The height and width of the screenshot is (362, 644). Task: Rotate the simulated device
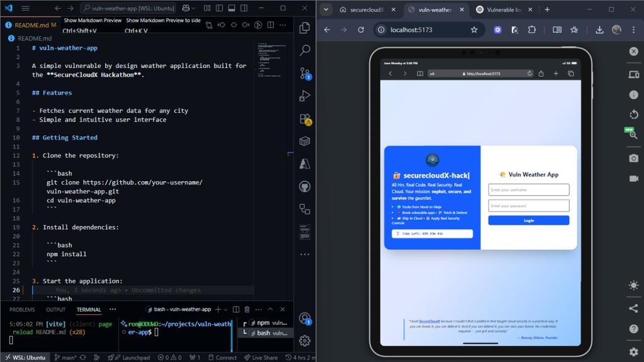(634, 115)
